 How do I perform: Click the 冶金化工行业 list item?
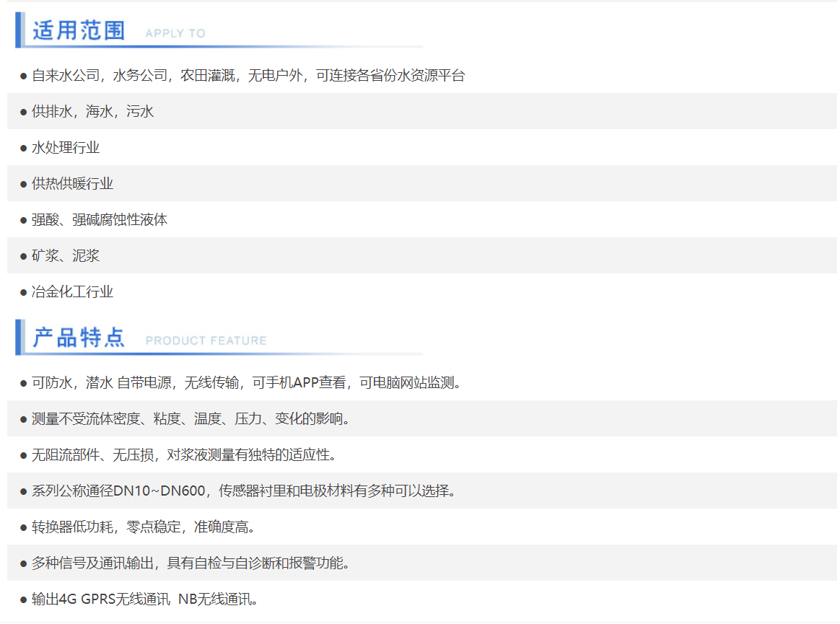point(72,292)
